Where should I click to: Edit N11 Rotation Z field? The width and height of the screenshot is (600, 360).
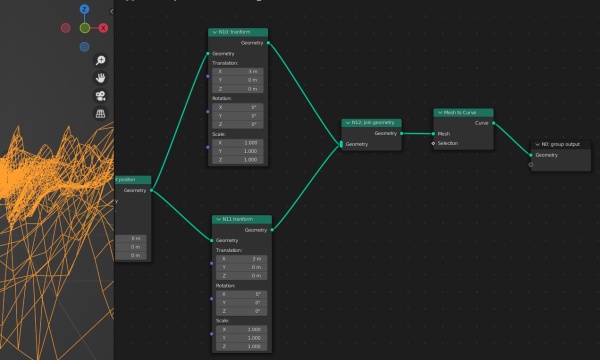[241, 311]
